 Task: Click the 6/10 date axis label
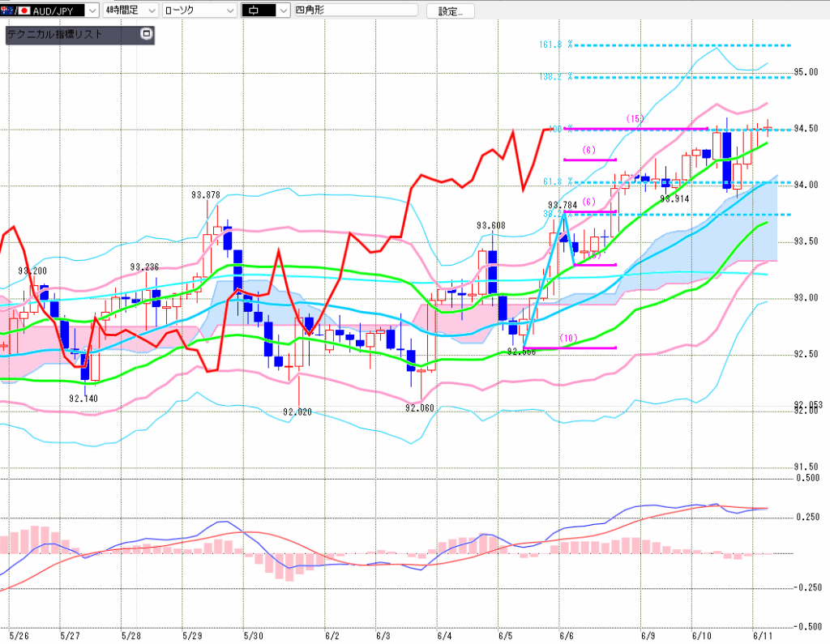(x=701, y=636)
